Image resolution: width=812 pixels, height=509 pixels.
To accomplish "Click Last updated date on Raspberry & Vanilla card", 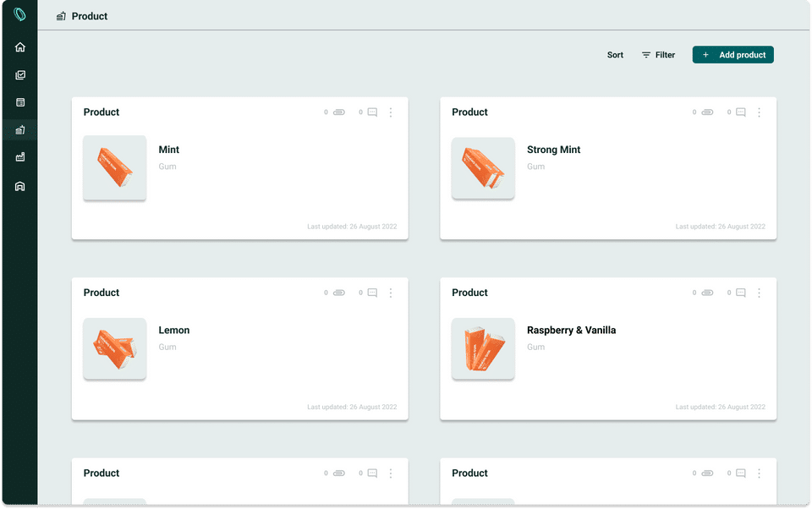I will [x=721, y=408].
